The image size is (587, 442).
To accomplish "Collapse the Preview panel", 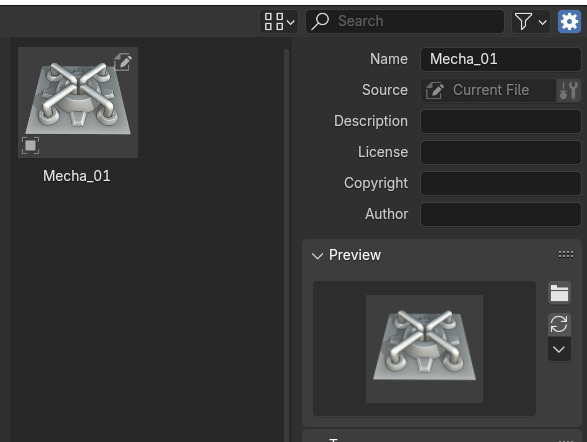I will 317,256.
